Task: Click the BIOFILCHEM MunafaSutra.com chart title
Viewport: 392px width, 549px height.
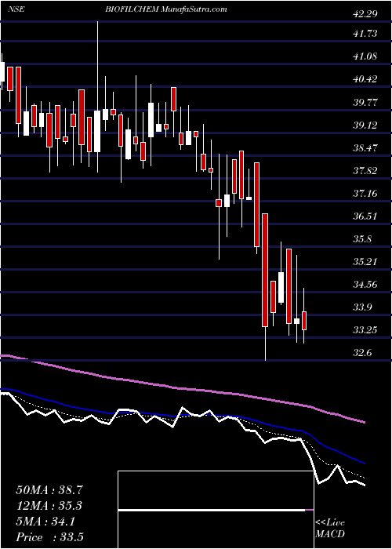Action: (x=165, y=9)
